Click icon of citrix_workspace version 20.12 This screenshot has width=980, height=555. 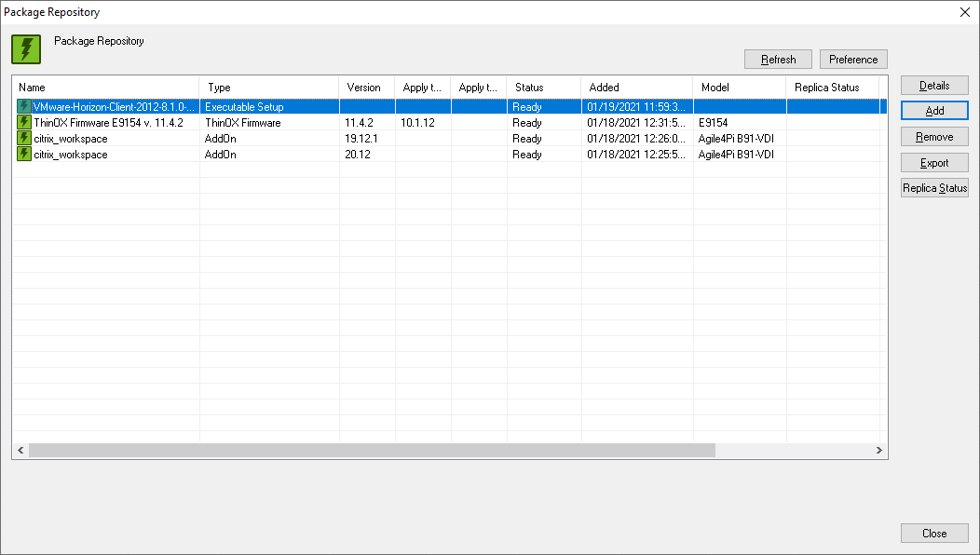point(23,154)
